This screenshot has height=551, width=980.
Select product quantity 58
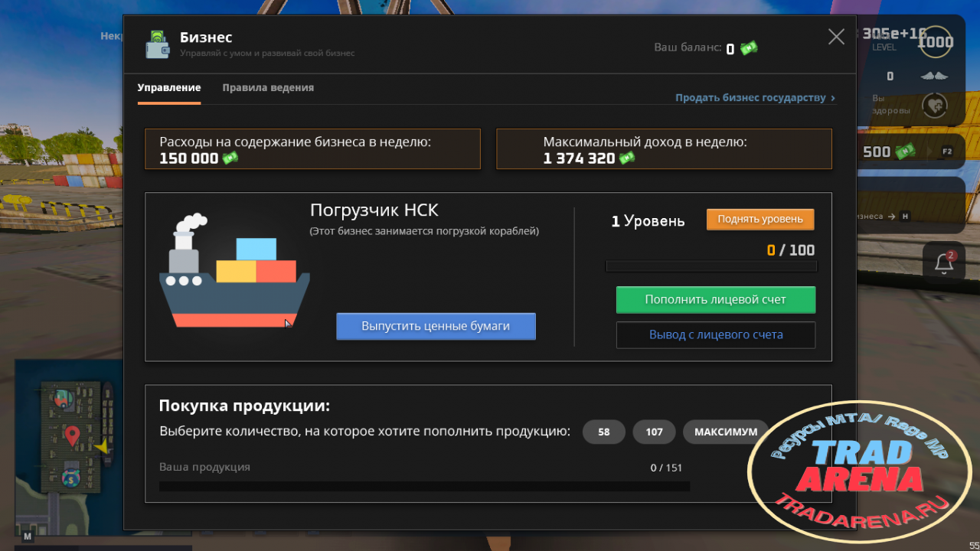pyautogui.click(x=604, y=432)
